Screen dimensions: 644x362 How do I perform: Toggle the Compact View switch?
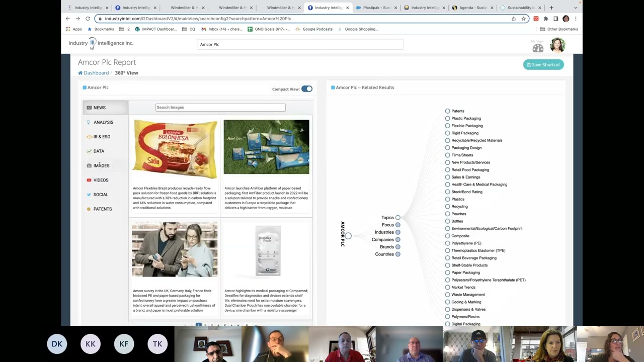(x=307, y=89)
